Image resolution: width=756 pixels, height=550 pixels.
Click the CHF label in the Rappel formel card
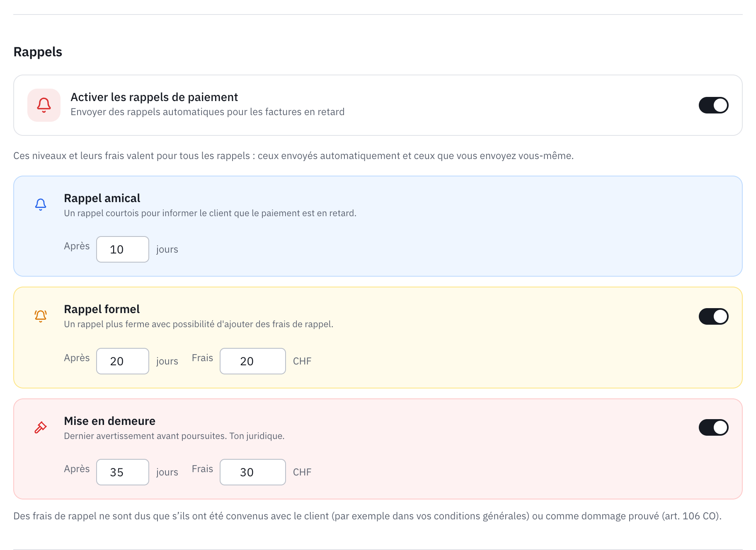click(x=302, y=361)
